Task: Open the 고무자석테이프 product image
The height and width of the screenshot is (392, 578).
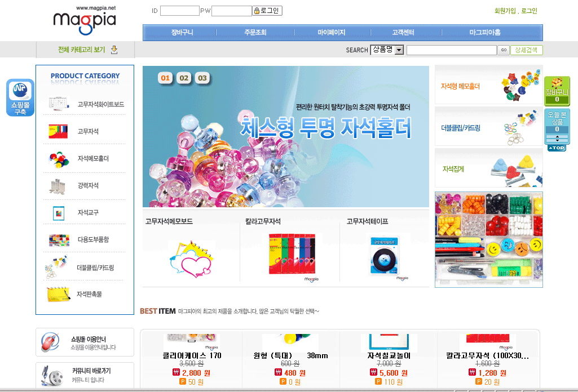Action: coord(386,257)
